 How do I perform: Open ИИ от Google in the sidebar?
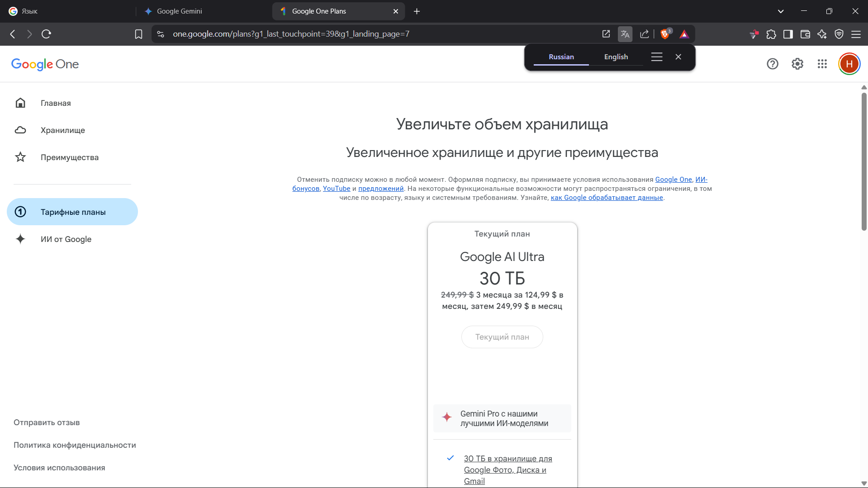click(x=72, y=239)
